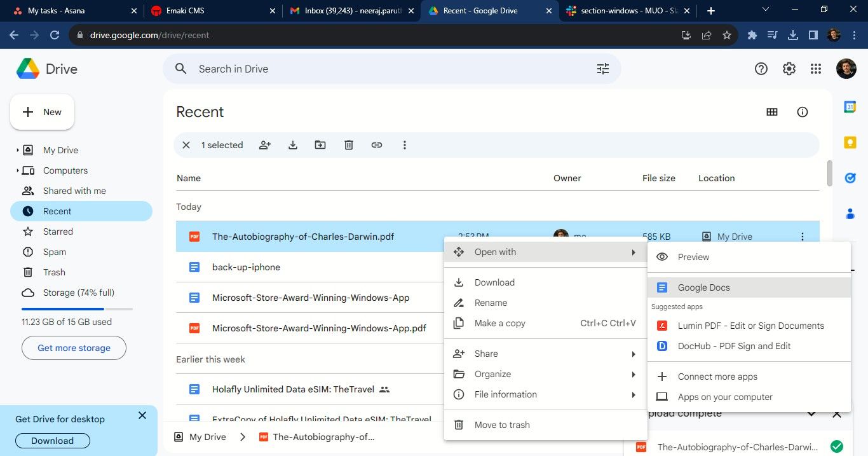
Task: Open the Drive settings gear
Action: 789,69
